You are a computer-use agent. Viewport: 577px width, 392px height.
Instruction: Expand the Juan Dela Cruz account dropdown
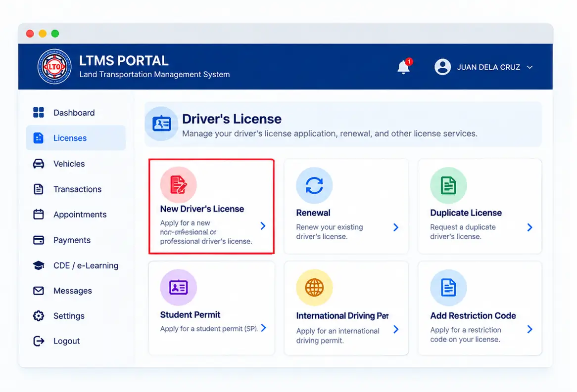click(x=529, y=67)
